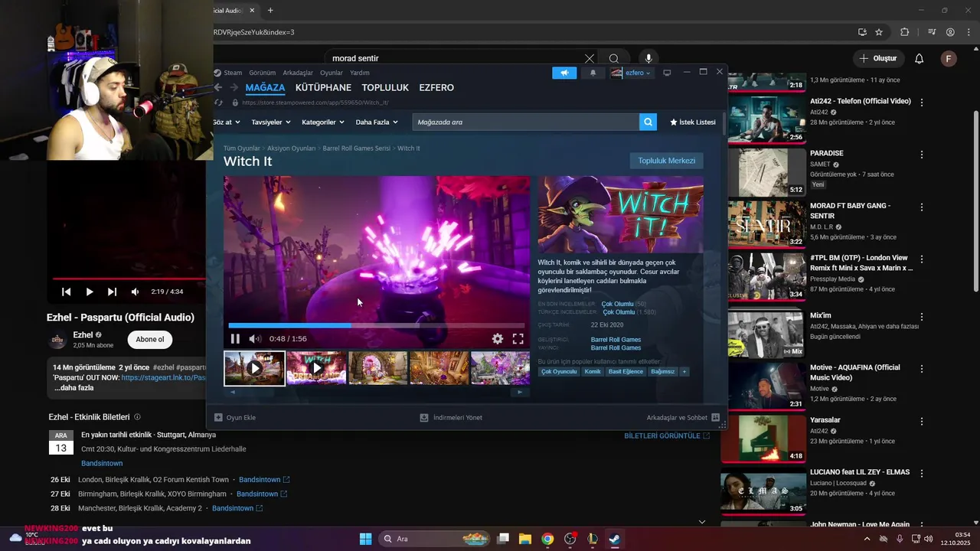Go to previous YouTube video
980x551 pixels.
67,292
